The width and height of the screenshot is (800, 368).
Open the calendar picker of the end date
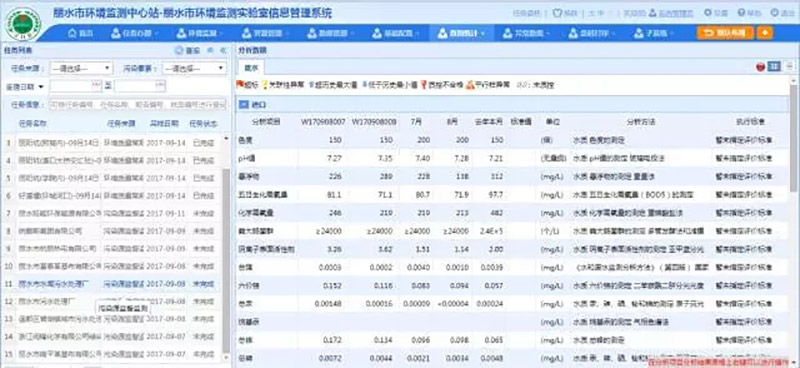(x=160, y=86)
